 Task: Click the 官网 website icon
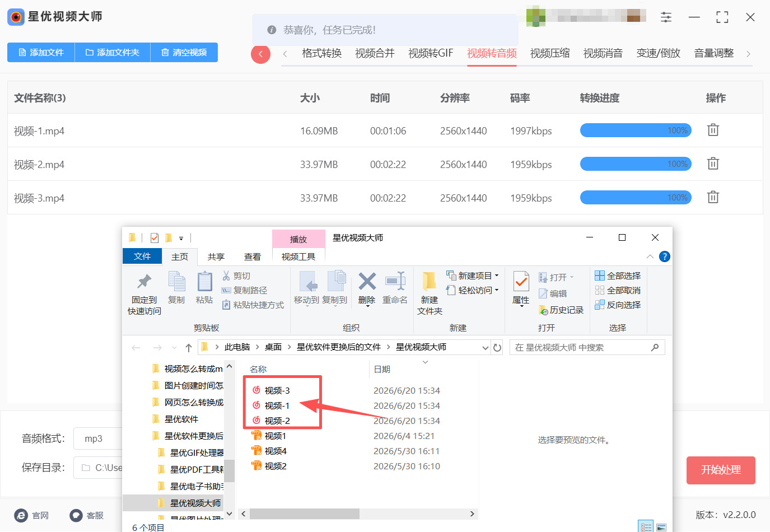pyautogui.click(x=21, y=515)
